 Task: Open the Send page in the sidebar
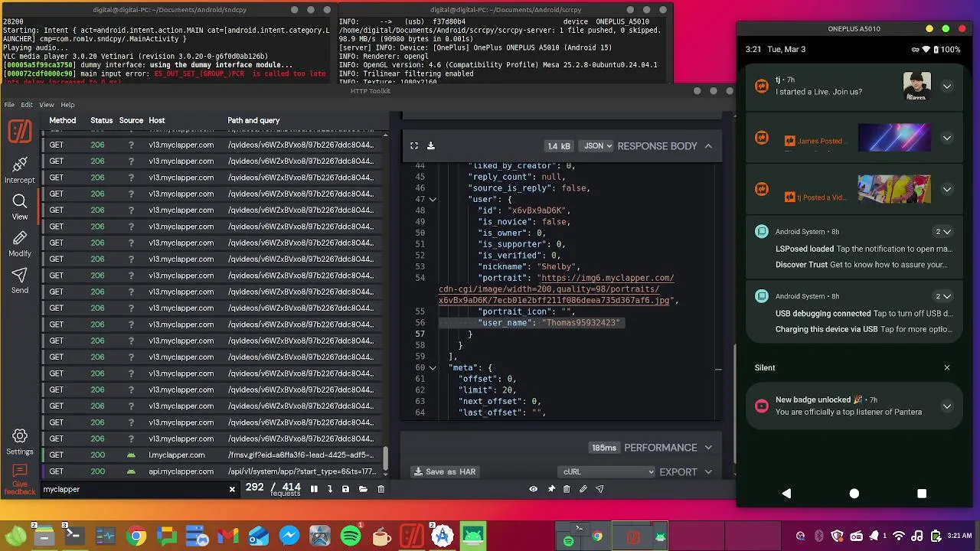[x=20, y=280]
